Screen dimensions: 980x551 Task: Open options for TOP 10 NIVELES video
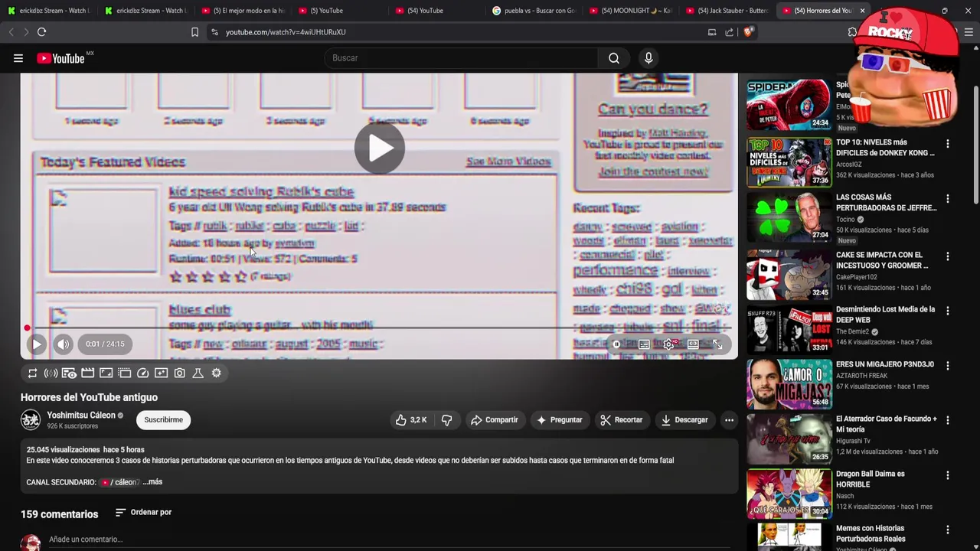point(947,144)
